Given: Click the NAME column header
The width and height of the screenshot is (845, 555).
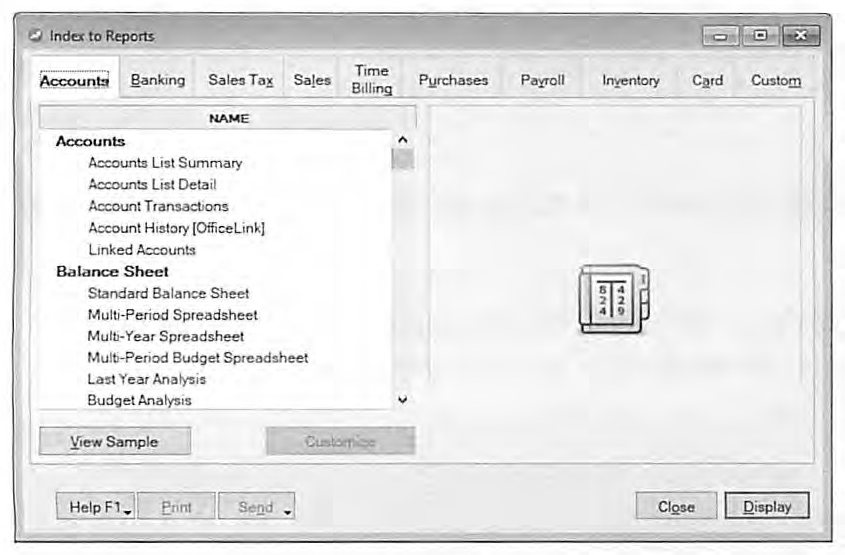Looking at the screenshot, I should [228, 118].
